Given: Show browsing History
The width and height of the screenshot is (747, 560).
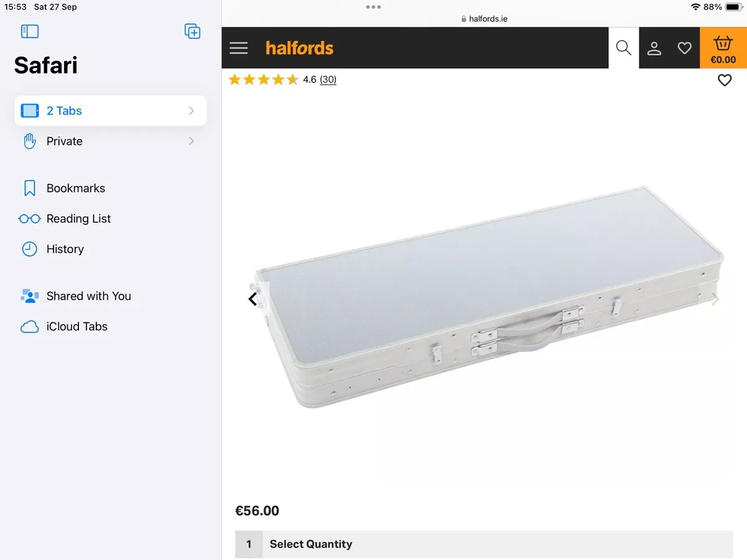Looking at the screenshot, I should tap(65, 249).
